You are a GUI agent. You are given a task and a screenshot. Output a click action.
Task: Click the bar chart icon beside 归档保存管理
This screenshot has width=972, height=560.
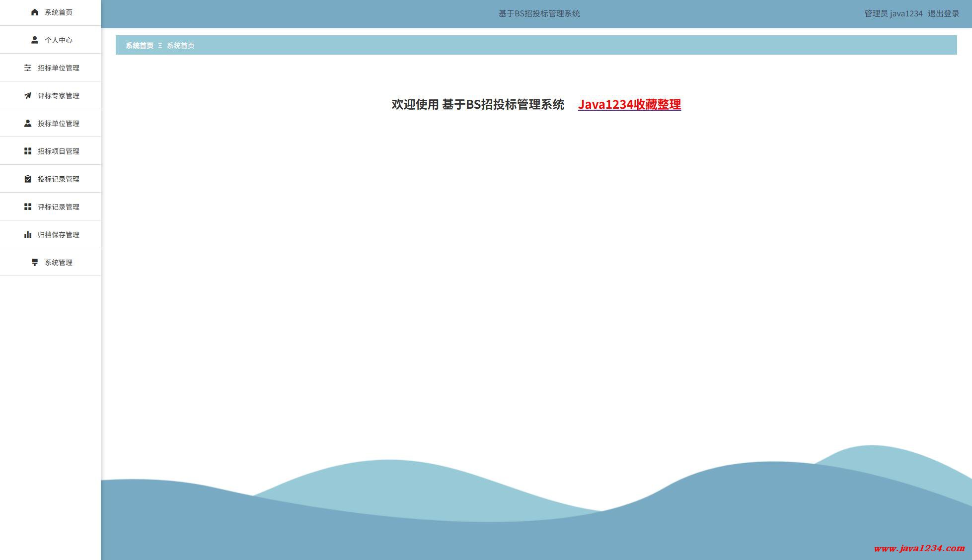click(28, 235)
